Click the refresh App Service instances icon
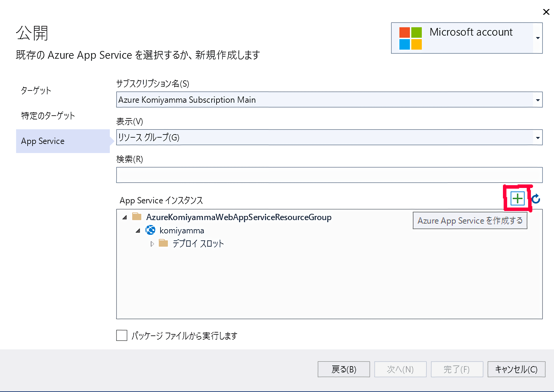Viewport: 554px width, 392px height. (536, 199)
